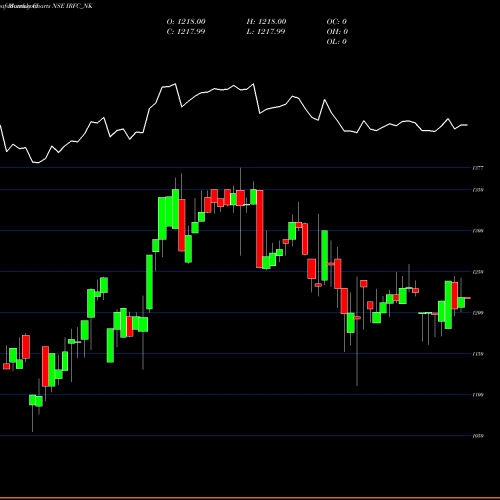Click the 'NSE IRFC_NK' chart title
This screenshot has width=500, height=500.
pyautogui.click(x=72, y=6)
